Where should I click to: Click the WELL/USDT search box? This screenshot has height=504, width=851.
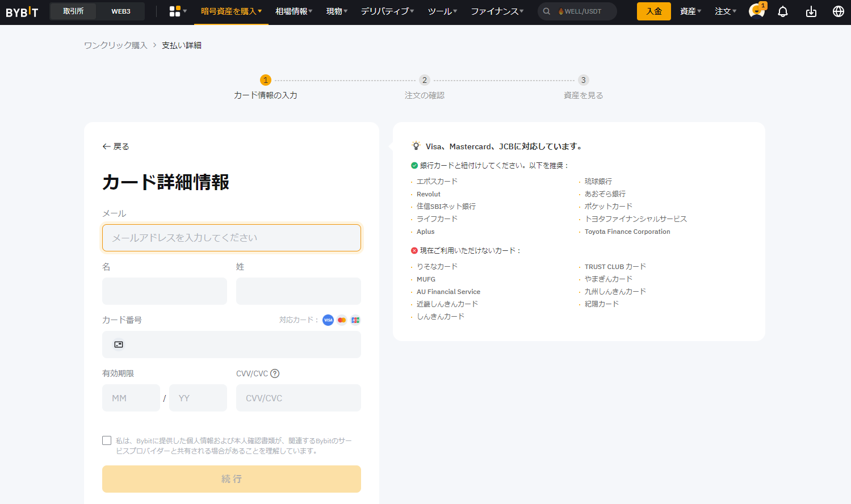[x=577, y=11]
